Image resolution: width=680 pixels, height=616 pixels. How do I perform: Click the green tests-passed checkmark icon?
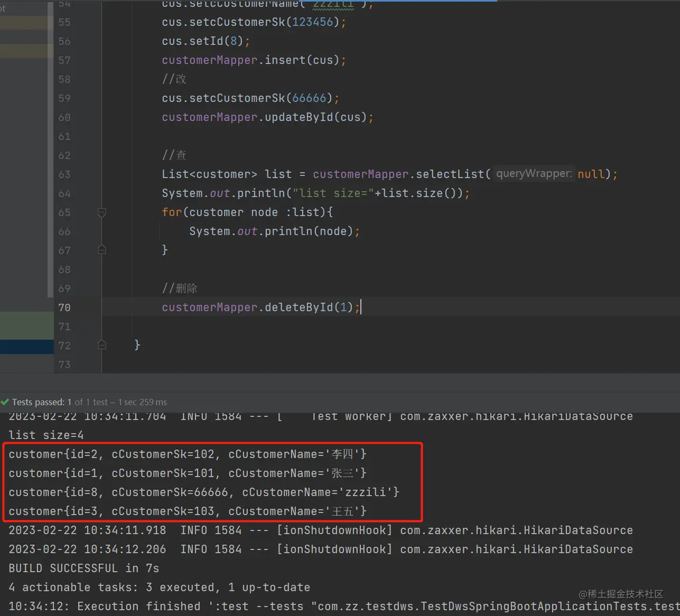pos(5,402)
